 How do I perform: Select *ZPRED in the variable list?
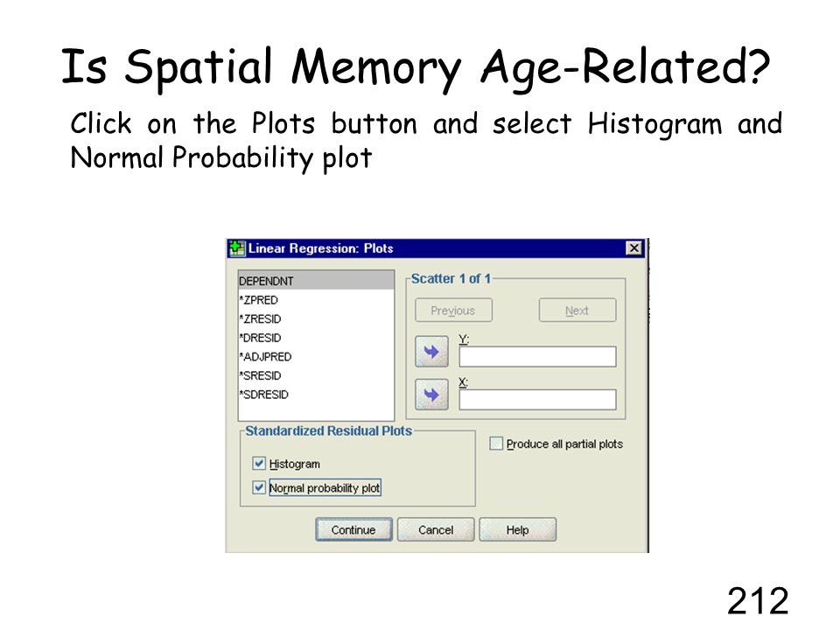pyautogui.click(x=316, y=300)
